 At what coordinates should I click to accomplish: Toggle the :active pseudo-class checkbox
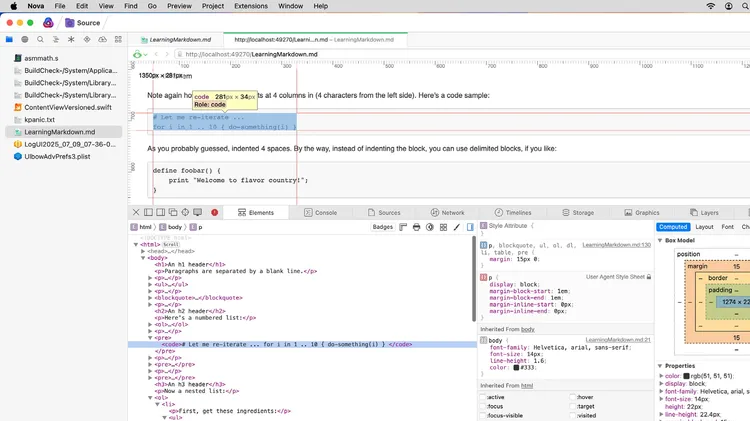click(x=483, y=397)
